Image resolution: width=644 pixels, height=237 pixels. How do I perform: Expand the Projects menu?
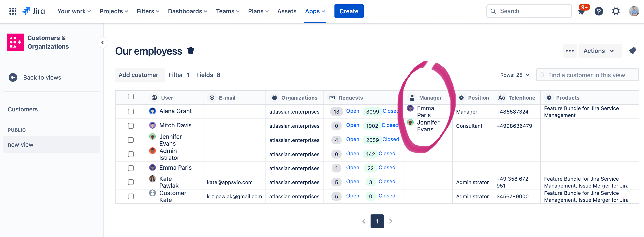[x=114, y=11]
